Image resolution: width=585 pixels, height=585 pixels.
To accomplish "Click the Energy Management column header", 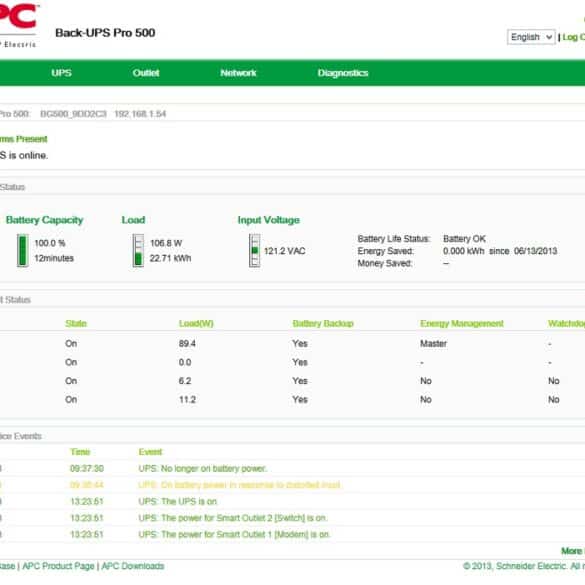I will pyautogui.click(x=462, y=323).
